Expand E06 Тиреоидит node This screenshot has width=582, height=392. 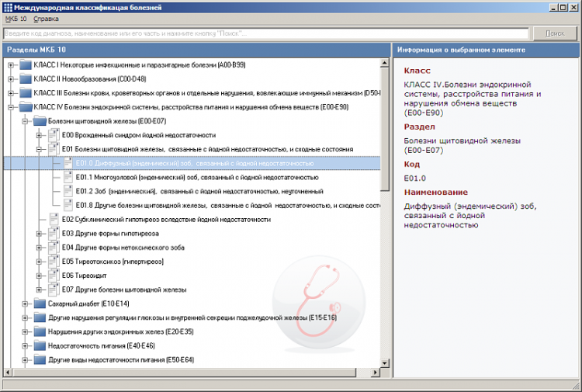pyautogui.click(x=39, y=276)
